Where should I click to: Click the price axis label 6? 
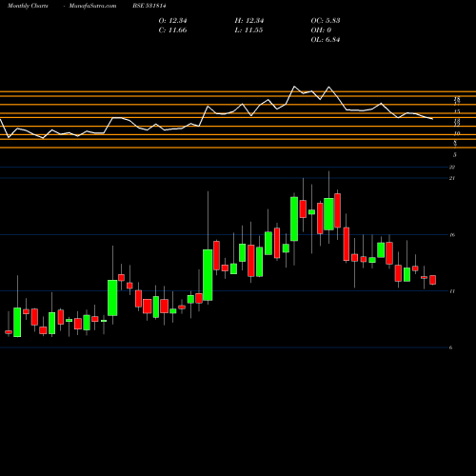451,347
